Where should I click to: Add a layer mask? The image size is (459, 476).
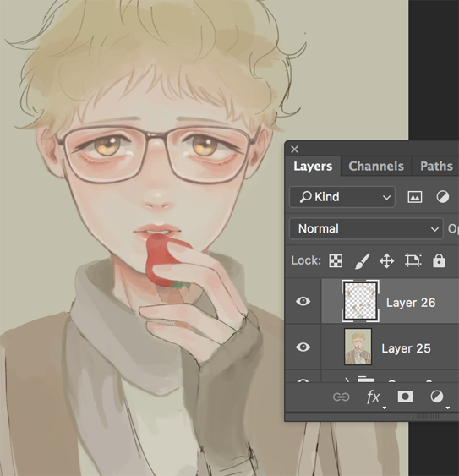point(405,397)
